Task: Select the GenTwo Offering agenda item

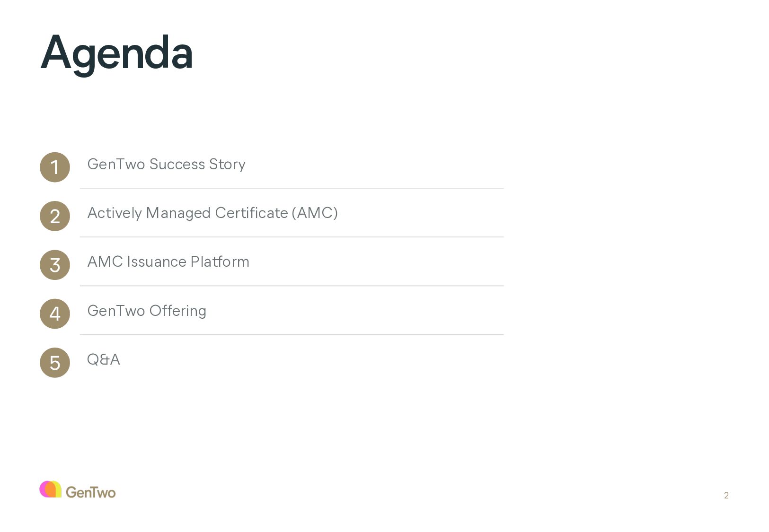Action: pos(147,311)
